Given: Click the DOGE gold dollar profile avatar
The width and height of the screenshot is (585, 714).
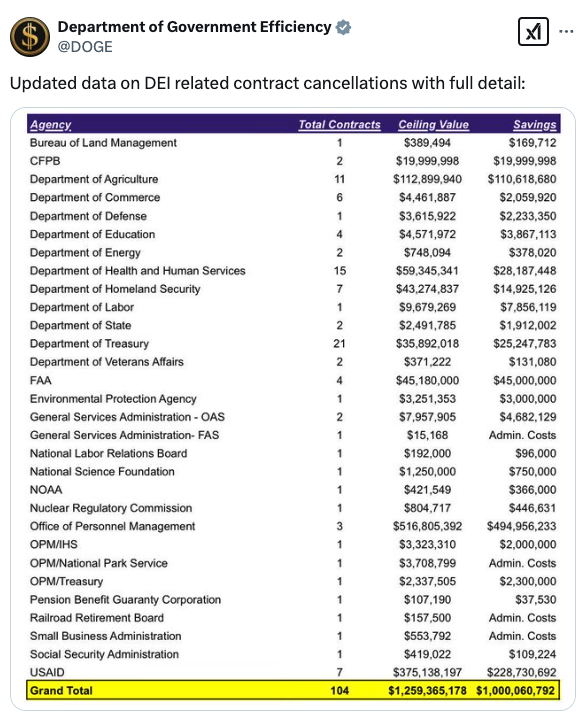Looking at the screenshot, I should tap(30, 37).
